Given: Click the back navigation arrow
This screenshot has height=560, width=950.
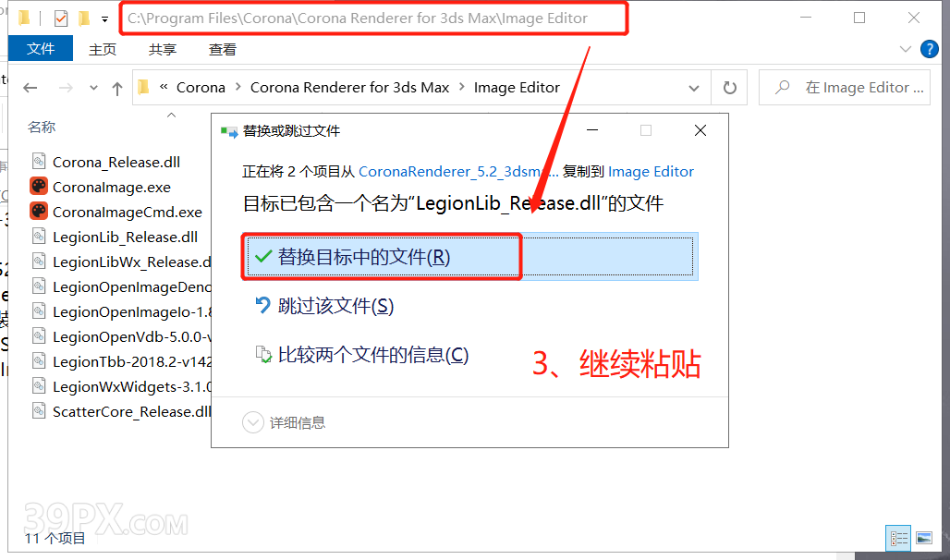Looking at the screenshot, I should (30, 88).
